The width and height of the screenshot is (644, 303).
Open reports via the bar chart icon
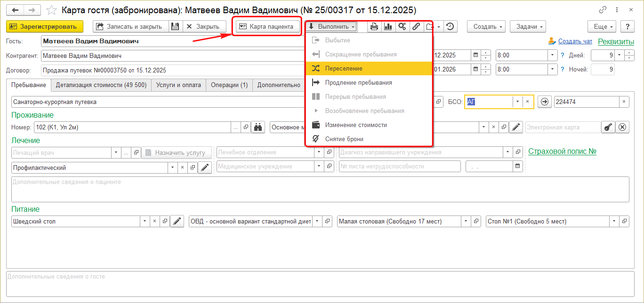(388, 27)
